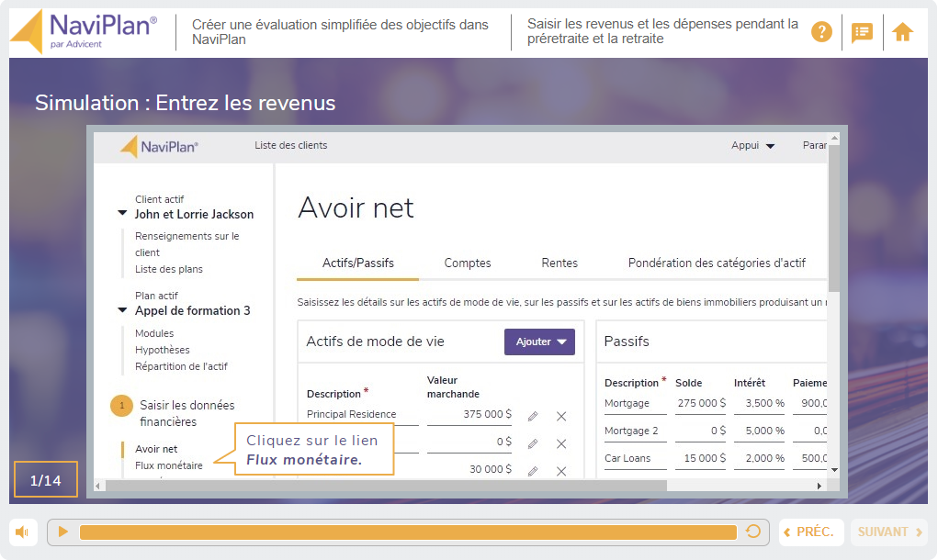The width and height of the screenshot is (938, 560).
Task: Click the Mortgage 2 balance field 0 $
Action: (700, 431)
